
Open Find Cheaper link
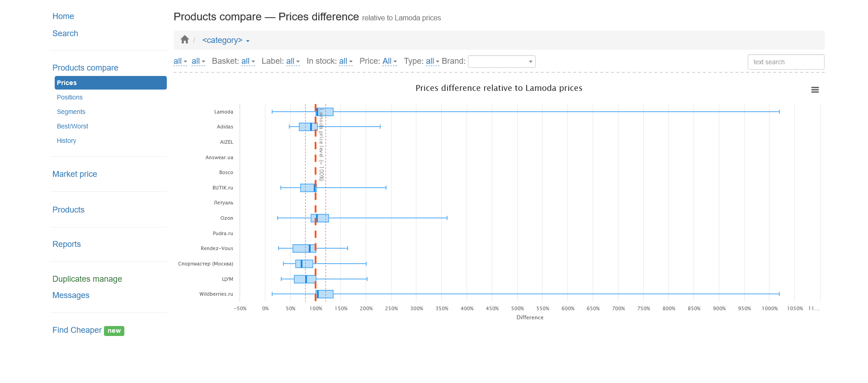[77, 330]
